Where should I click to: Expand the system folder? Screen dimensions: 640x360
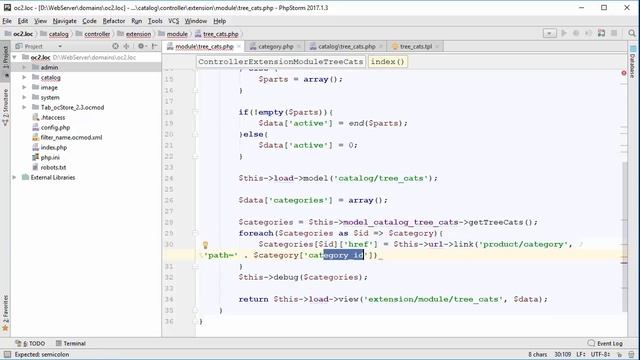(24, 97)
